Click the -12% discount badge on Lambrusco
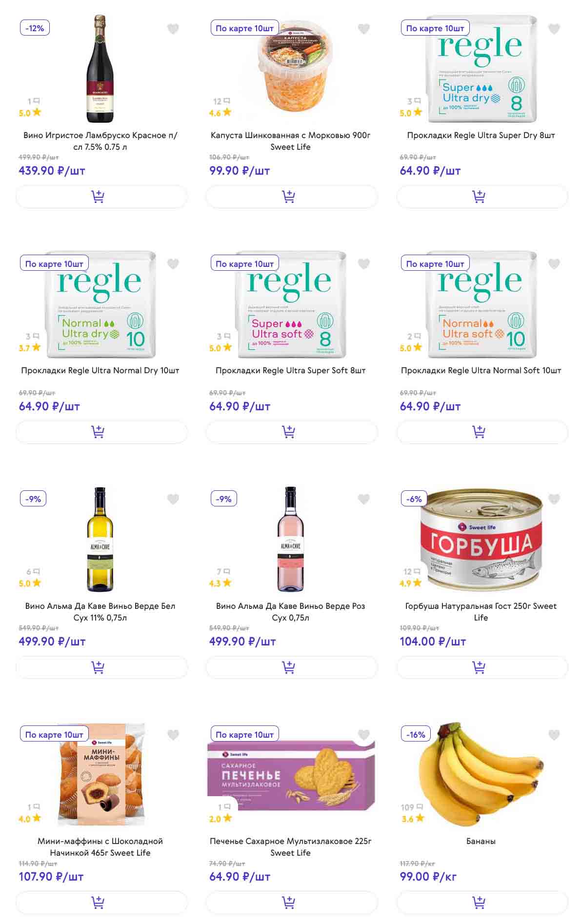Image resolution: width=581 pixels, height=924 pixels. (x=35, y=28)
